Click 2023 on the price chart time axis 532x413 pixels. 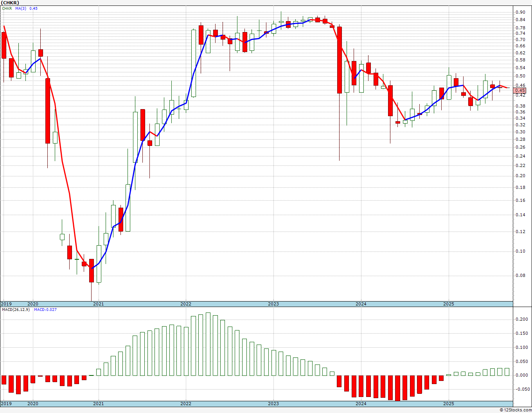coord(273,304)
